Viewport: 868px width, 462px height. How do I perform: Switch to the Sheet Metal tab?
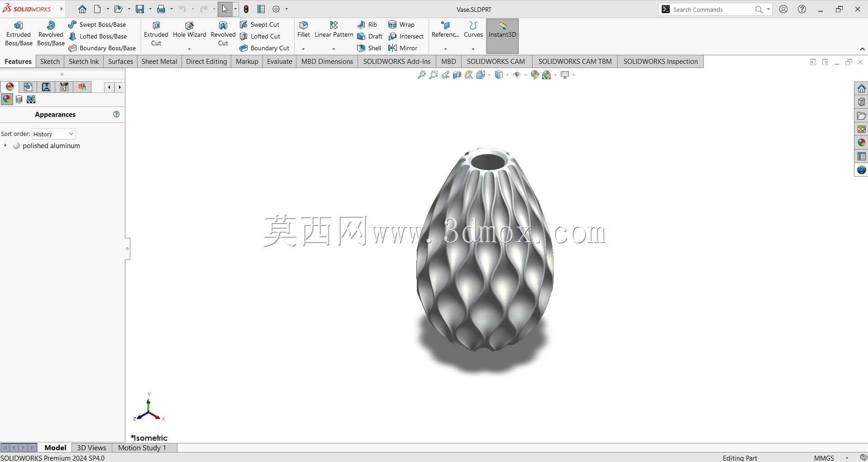pyautogui.click(x=159, y=62)
